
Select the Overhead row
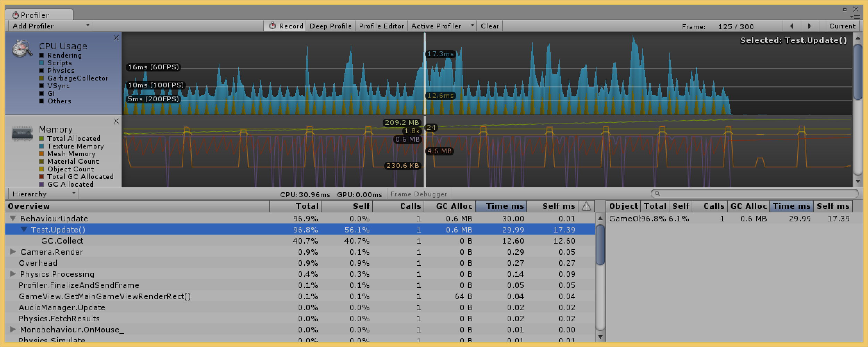click(x=300, y=263)
